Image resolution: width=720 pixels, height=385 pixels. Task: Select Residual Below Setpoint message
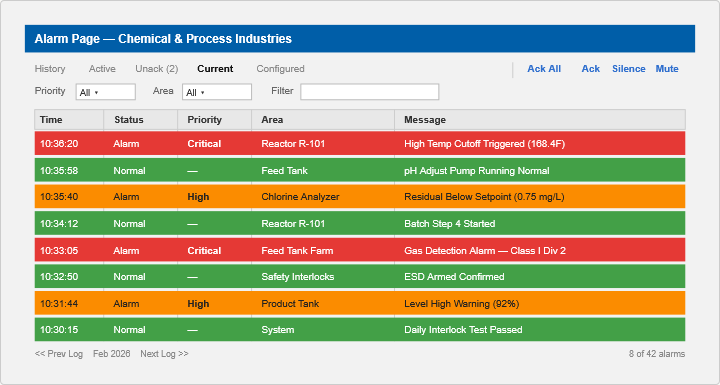pyautogui.click(x=484, y=197)
